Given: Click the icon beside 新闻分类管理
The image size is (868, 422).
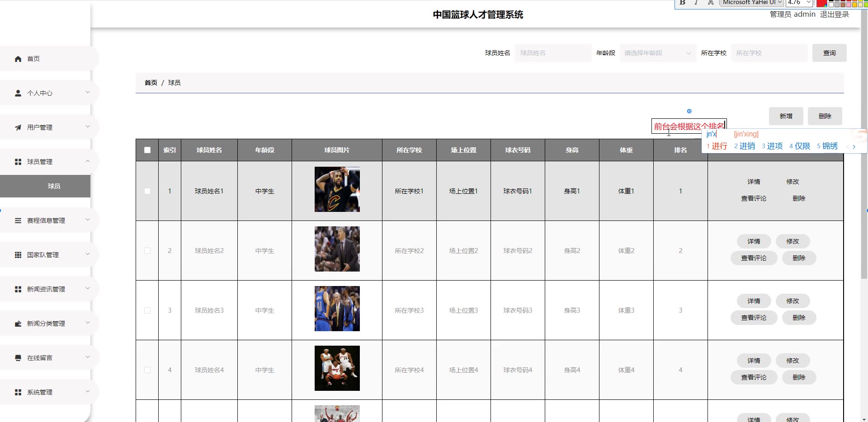Looking at the screenshot, I should pos(18,324).
